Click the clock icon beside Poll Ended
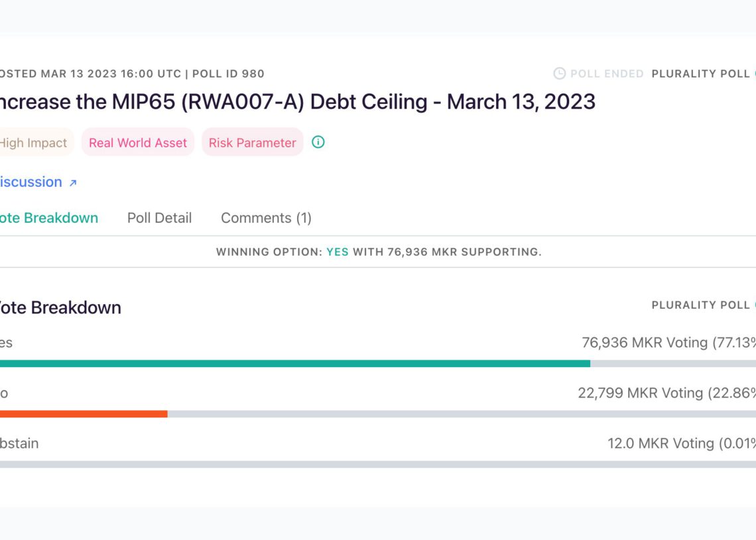 point(560,74)
